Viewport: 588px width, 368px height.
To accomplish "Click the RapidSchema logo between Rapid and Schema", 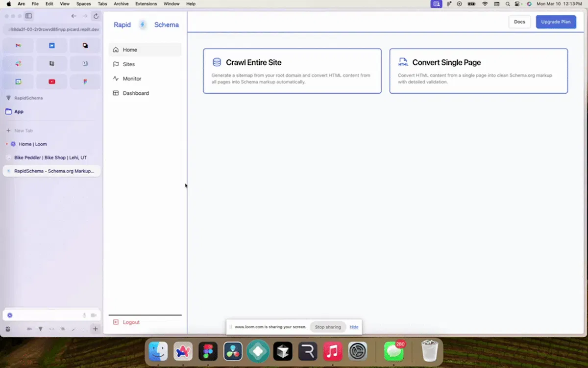I will (x=143, y=25).
